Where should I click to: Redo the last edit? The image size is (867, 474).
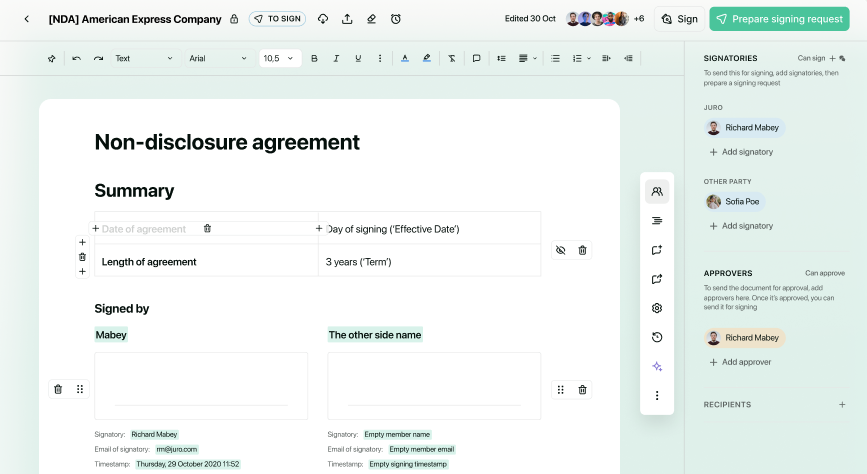coord(98,59)
